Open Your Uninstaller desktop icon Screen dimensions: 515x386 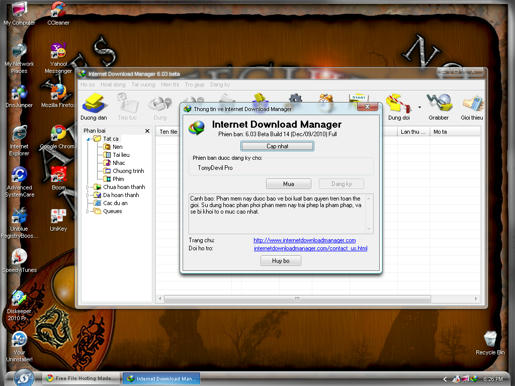click(19, 347)
